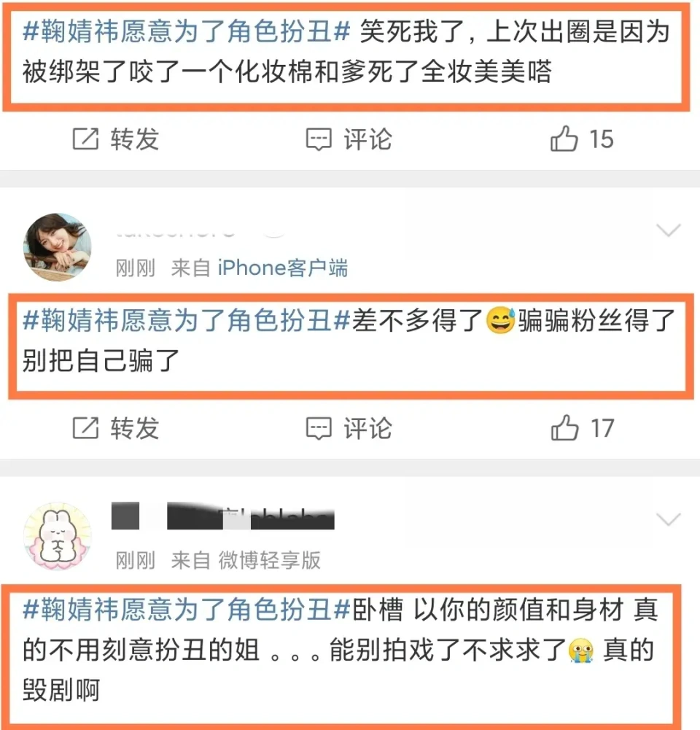The height and width of the screenshot is (730, 700).
Task: Click 转发 text under the first post
Action: click(134, 139)
